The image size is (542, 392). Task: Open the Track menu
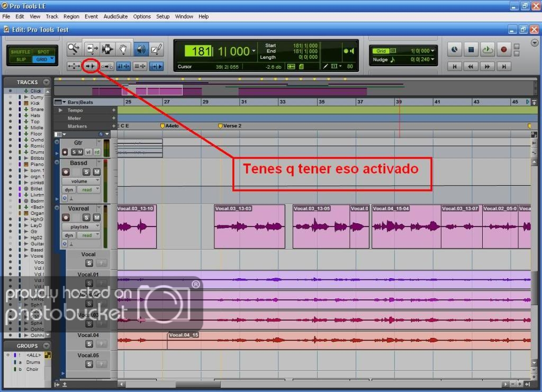[x=52, y=16]
